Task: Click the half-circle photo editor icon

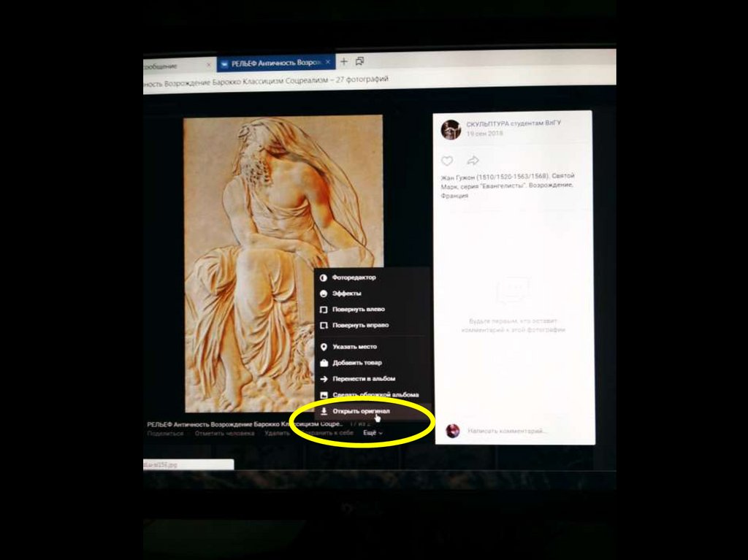Action: coord(324,277)
